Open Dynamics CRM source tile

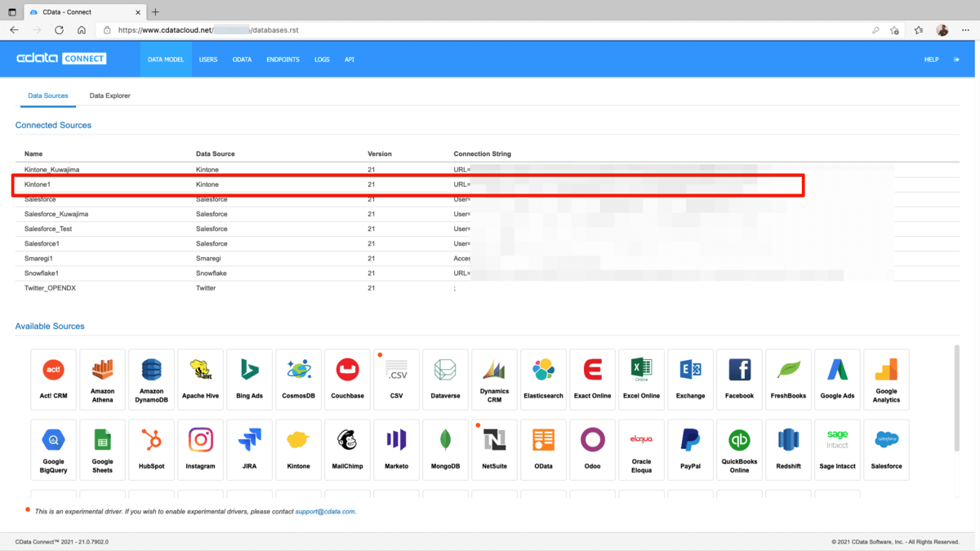pyautogui.click(x=494, y=380)
